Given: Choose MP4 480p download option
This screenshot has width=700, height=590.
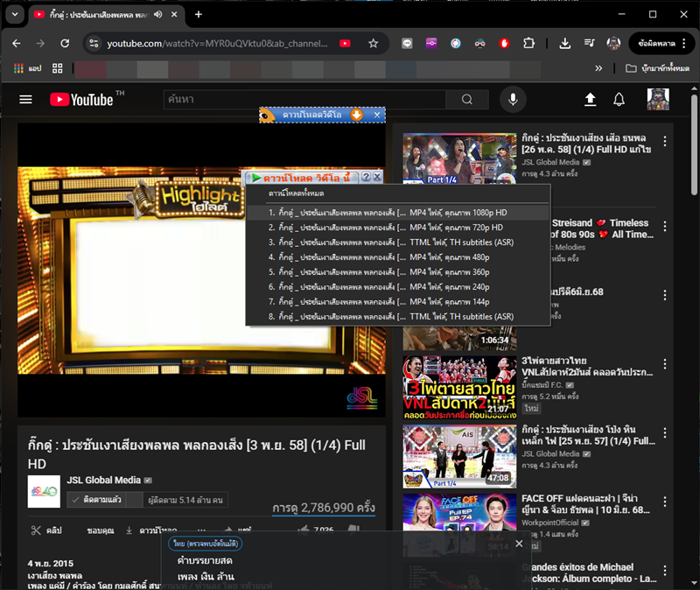Looking at the screenshot, I should [397, 257].
